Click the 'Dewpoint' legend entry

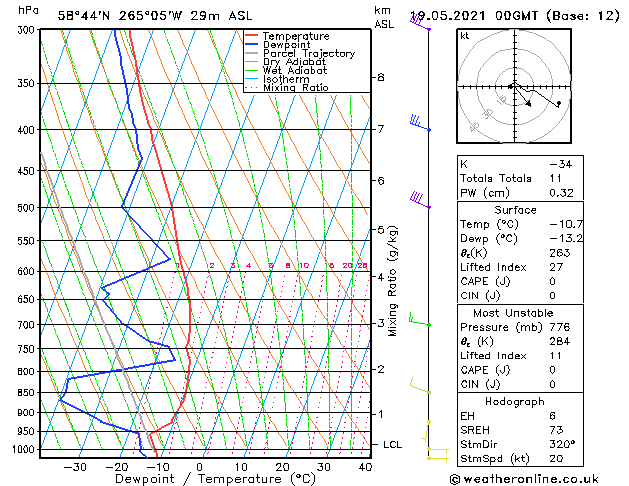286,45
